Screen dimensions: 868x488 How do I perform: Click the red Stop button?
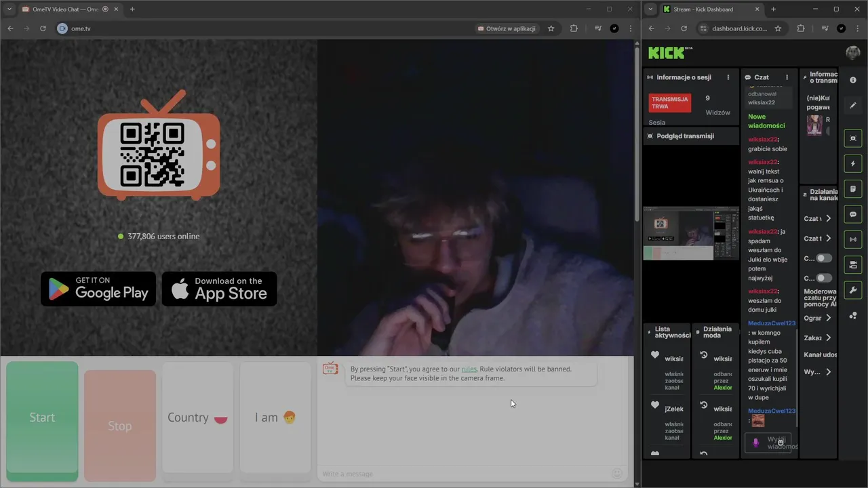tap(119, 426)
